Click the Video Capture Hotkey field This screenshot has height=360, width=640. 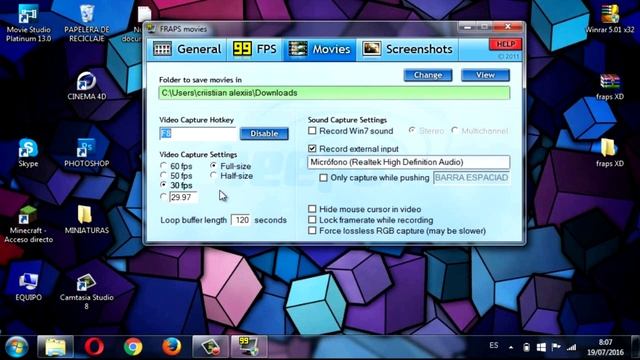[198, 133]
